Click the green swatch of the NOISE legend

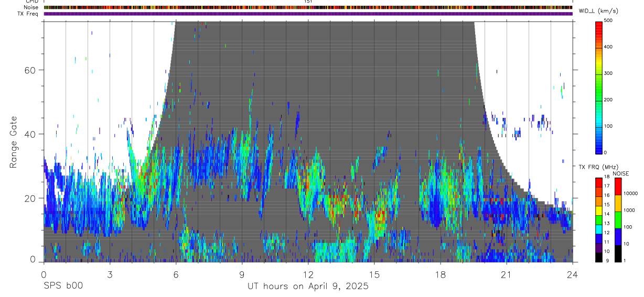[618, 219]
